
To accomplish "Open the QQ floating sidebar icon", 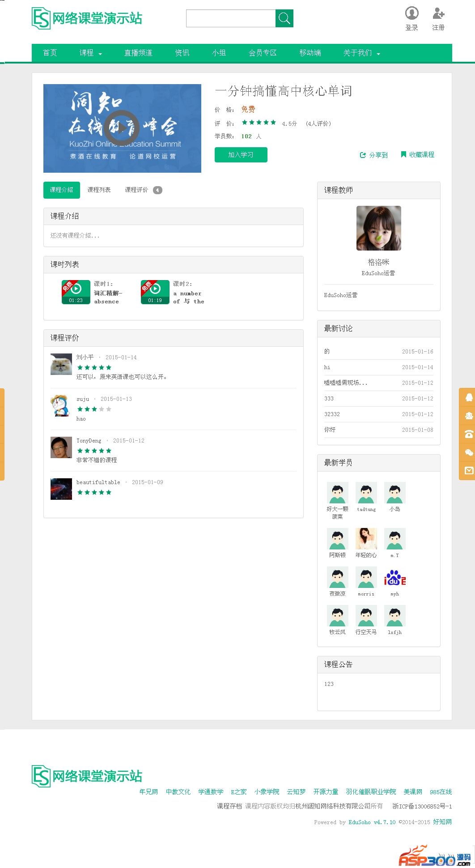I will click(469, 397).
